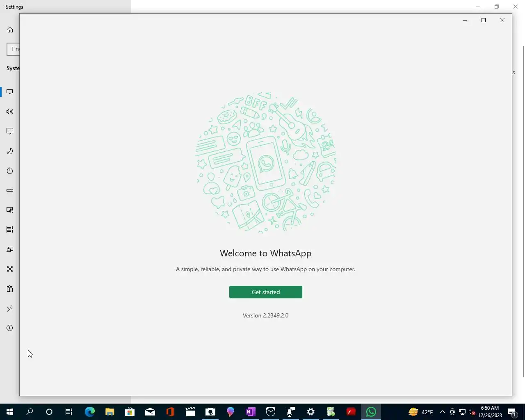Viewport: 525px width, 420px height.
Task: Open Office app from taskbar
Action: [x=170, y=412]
